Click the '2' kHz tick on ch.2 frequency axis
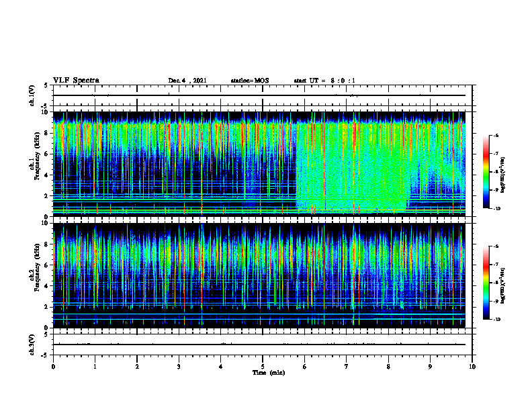This screenshot has width=532, height=411. point(46,307)
